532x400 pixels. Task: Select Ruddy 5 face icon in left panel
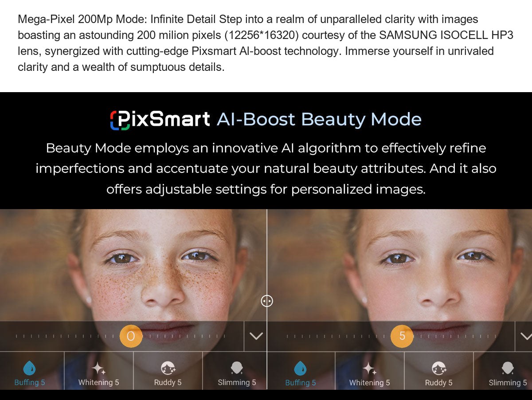[x=168, y=368]
